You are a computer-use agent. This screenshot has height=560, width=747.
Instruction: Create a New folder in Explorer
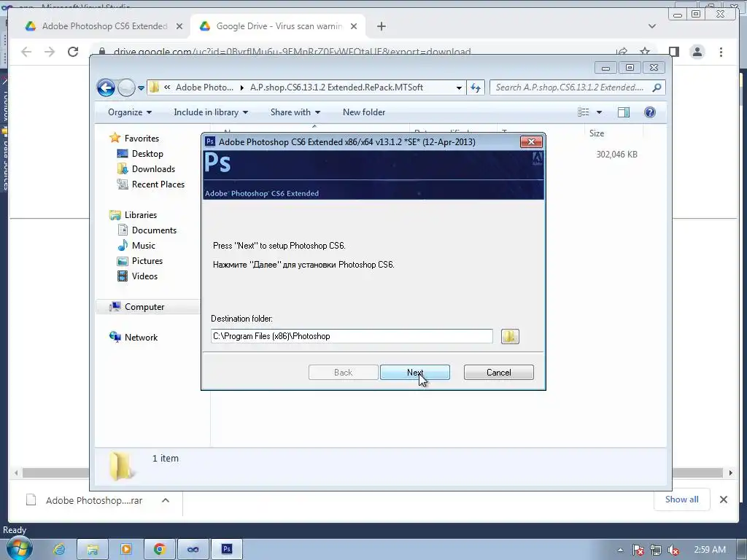364,112
